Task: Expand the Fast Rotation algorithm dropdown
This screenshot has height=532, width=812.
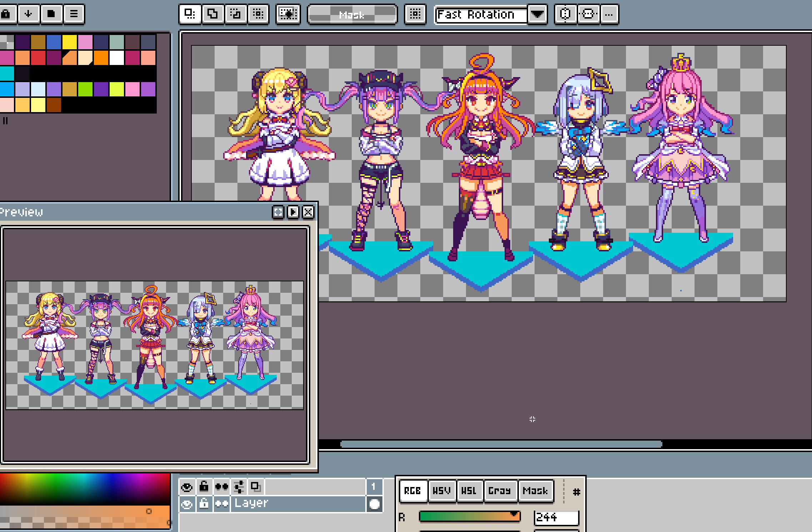Action: [537, 14]
